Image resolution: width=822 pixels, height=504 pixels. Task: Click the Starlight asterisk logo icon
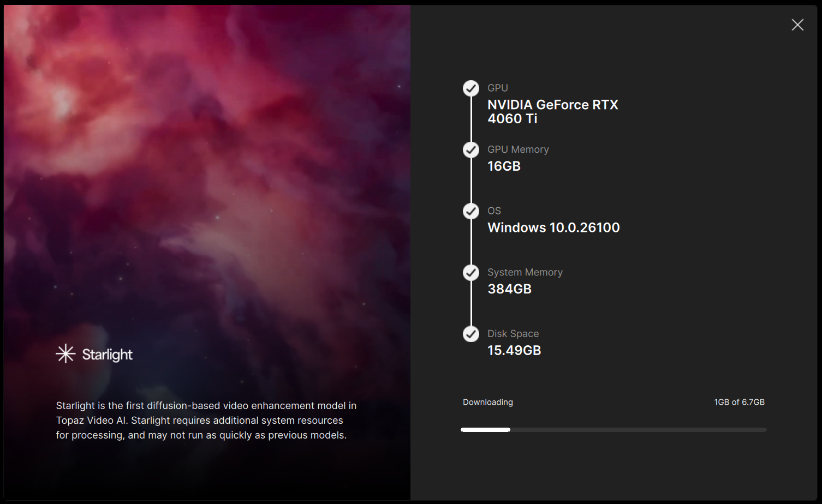65,354
